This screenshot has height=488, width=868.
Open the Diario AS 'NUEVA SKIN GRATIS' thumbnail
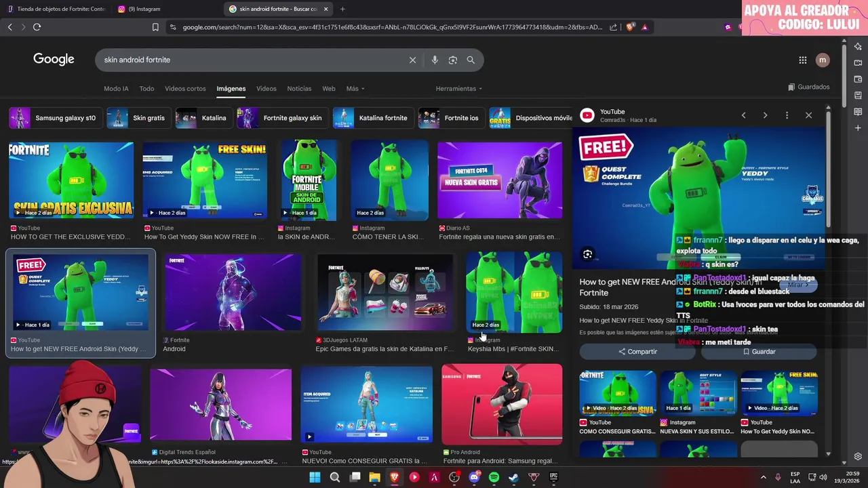pyautogui.click(x=500, y=180)
